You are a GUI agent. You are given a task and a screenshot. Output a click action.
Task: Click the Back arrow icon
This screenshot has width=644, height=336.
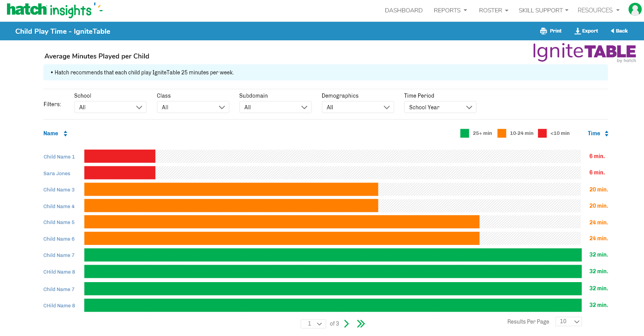pos(612,31)
